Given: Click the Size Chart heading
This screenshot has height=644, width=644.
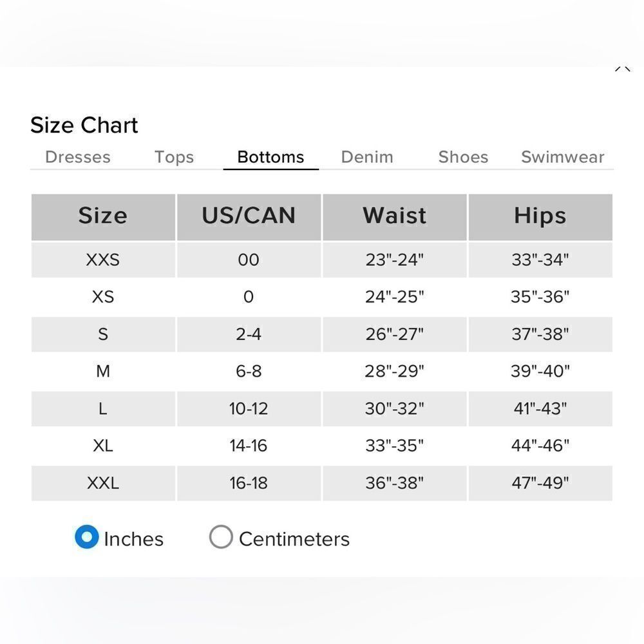Looking at the screenshot, I should click(84, 125).
